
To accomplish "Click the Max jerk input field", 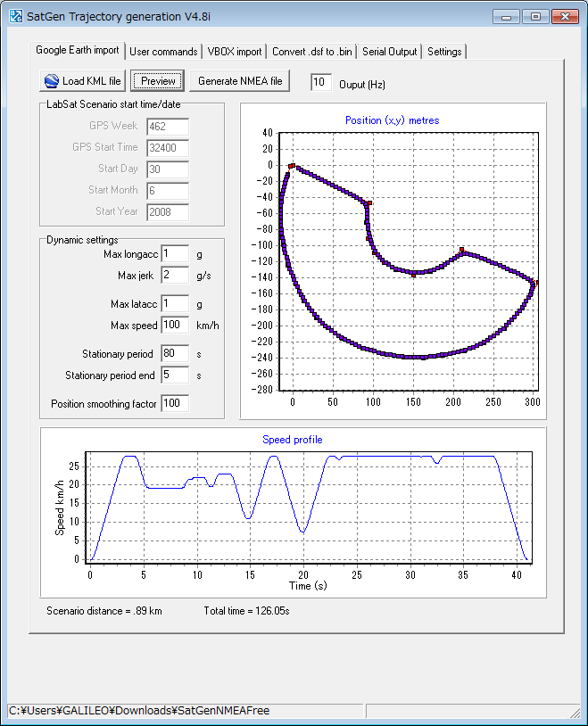I will click(175, 275).
